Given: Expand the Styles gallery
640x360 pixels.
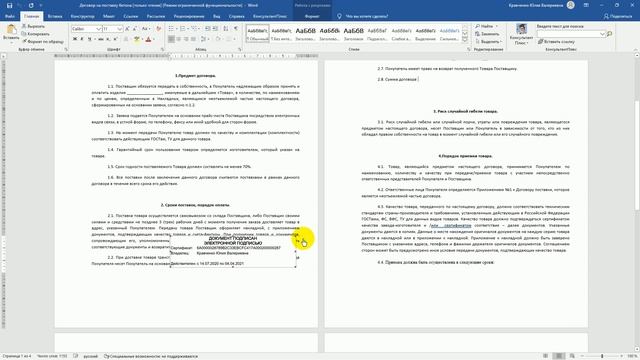Looking at the screenshot, I should 465,40.
